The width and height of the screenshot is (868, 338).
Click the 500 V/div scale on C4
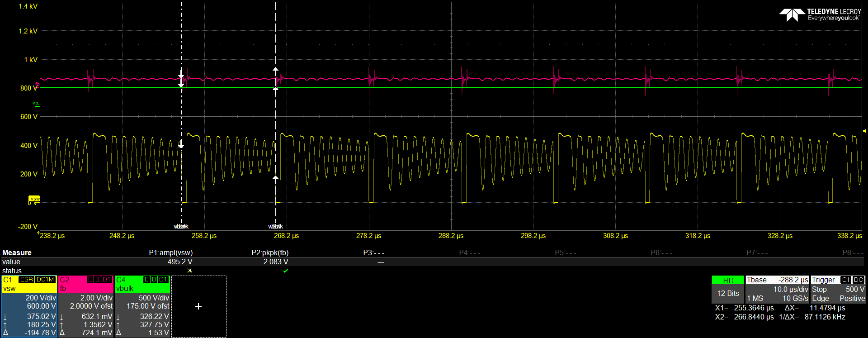pyautogui.click(x=154, y=298)
